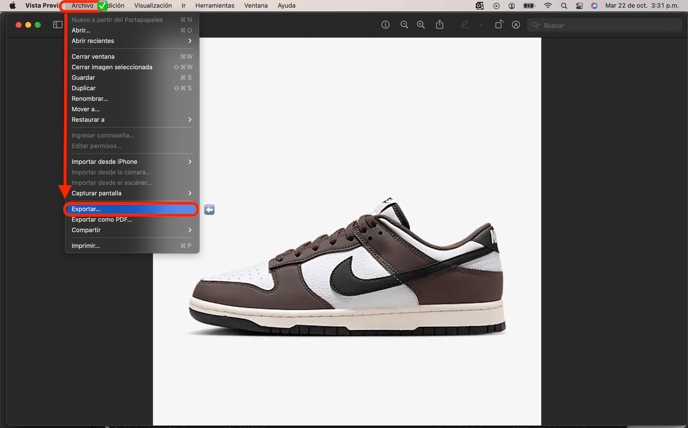Expand the Abrir recientes submenu
Image resolution: width=688 pixels, height=428 pixels.
[x=132, y=41]
